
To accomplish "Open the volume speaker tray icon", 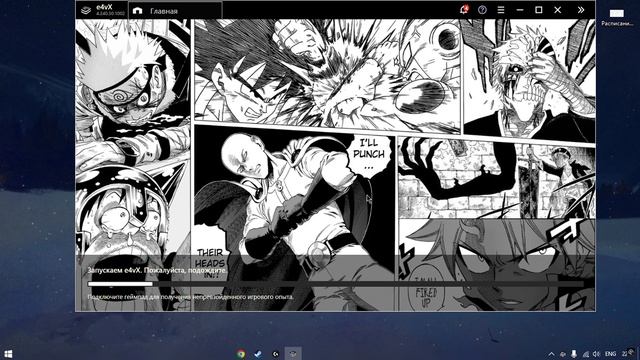I will click(596, 354).
